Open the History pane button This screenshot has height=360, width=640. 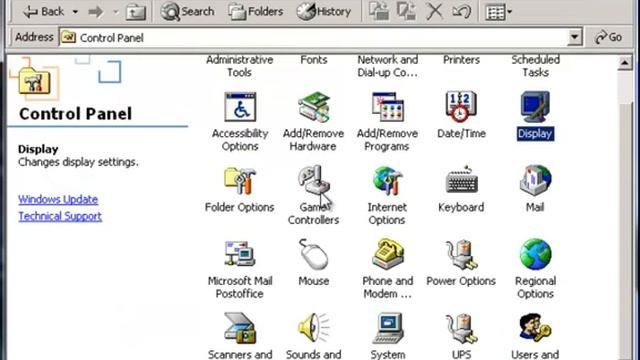tap(324, 12)
